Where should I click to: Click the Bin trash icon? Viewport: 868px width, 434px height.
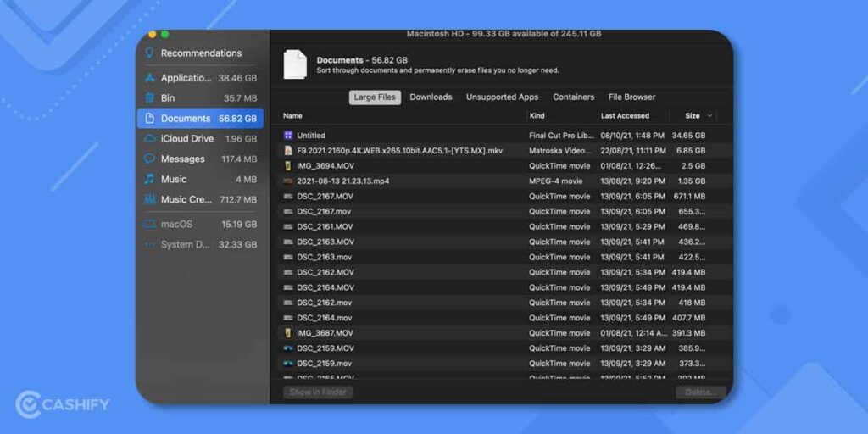tap(149, 98)
